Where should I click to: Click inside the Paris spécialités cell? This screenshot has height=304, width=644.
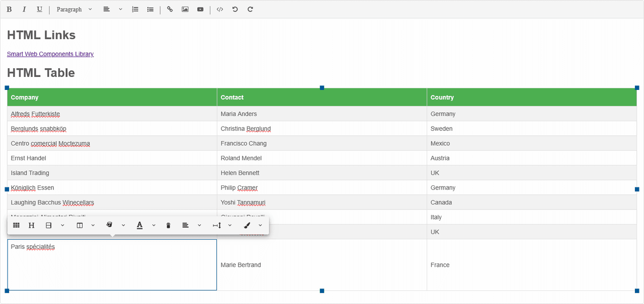click(x=112, y=265)
